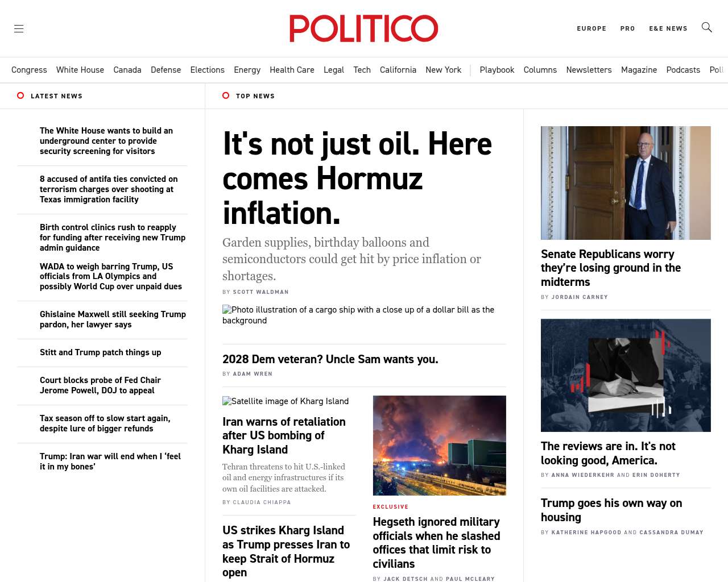Image resolution: width=728 pixels, height=582 pixels.
Task: Read the Trump 'feel it in my bones' story
Action: click(x=110, y=462)
